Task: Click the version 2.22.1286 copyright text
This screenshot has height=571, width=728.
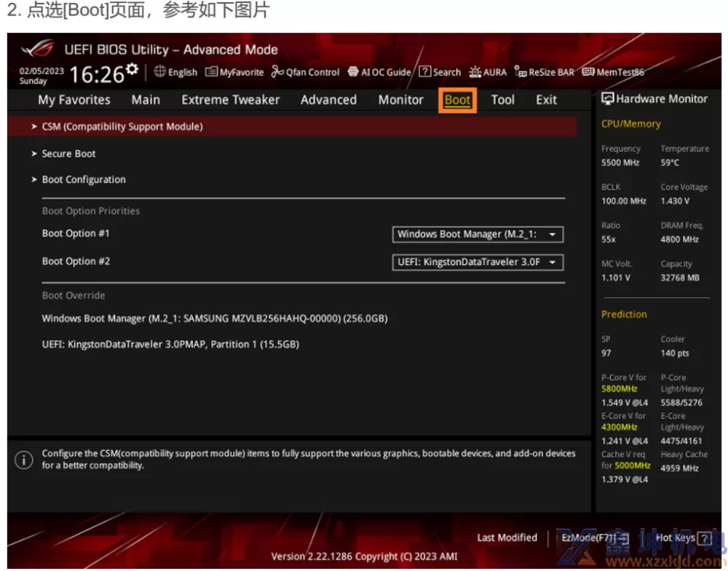Action: [364, 556]
